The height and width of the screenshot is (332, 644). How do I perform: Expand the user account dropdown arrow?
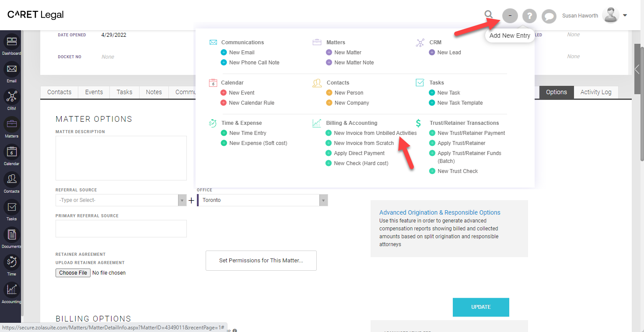point(625,15)
